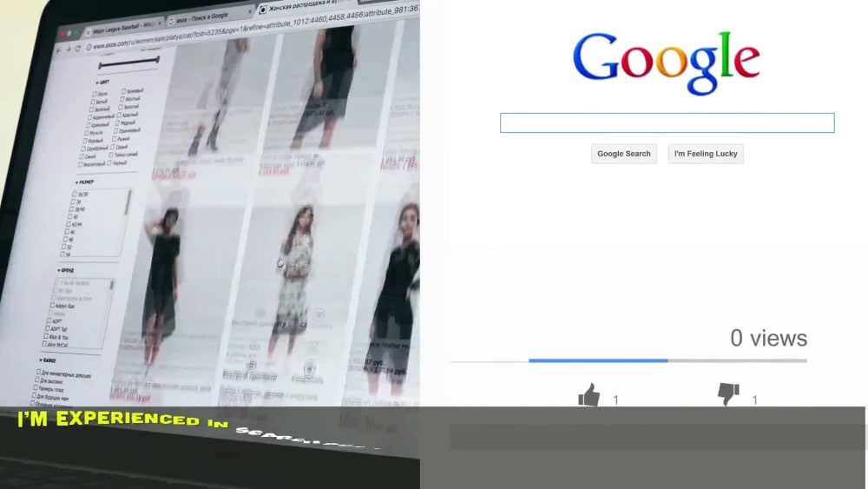
Task: Click the price range slider on ASOS page
Action: tap(128, 63)
